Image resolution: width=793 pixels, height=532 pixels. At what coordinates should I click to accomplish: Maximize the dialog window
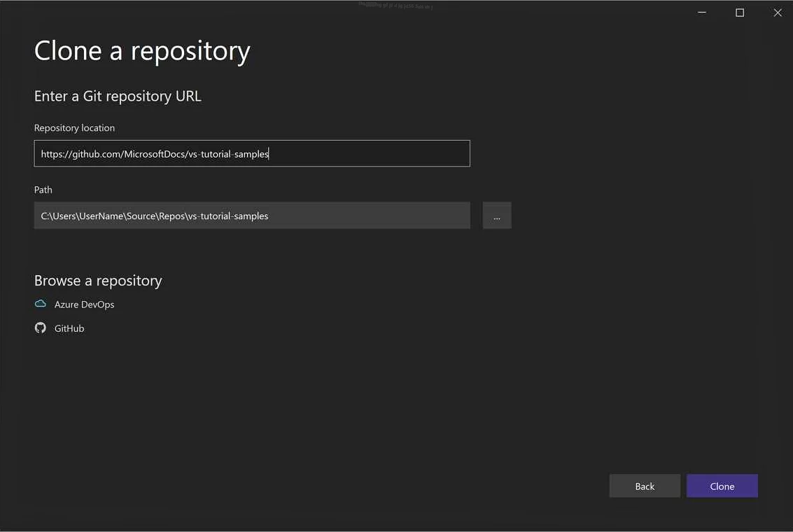(x=739, y=12)
